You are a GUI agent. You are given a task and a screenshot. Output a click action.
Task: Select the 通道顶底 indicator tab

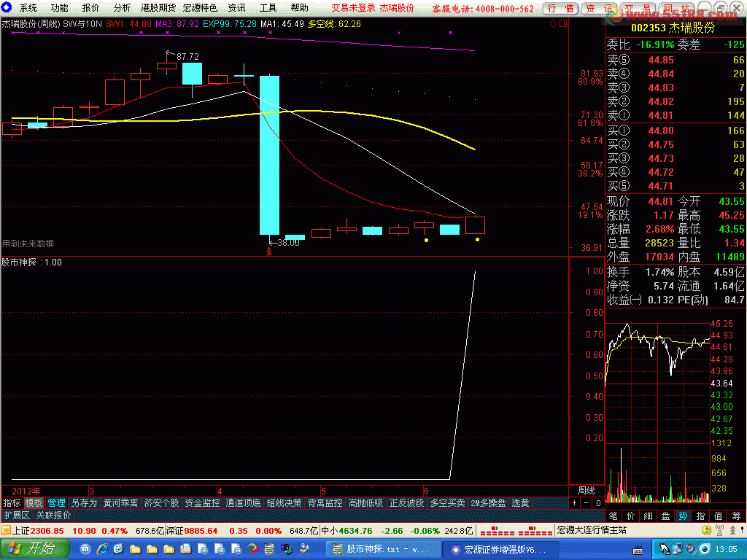243,503
